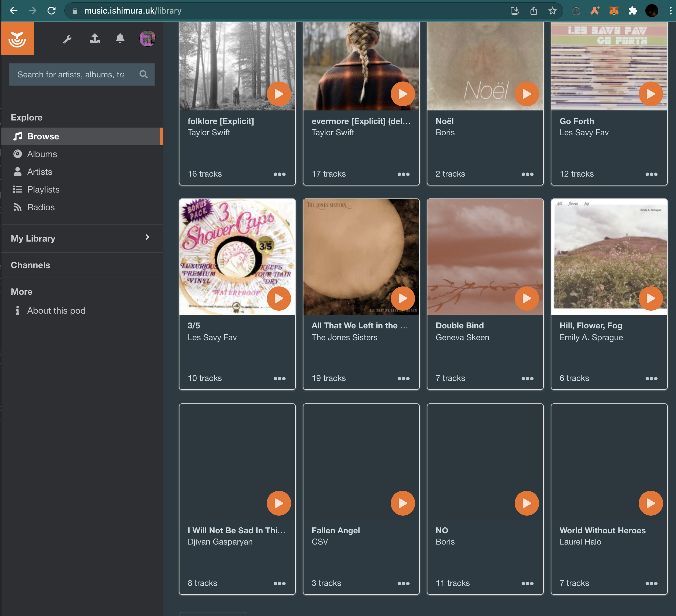The width and height of the screenshot is (676, 616).
Task: Open more options for evermore [Explicit]
Action: 404,174
